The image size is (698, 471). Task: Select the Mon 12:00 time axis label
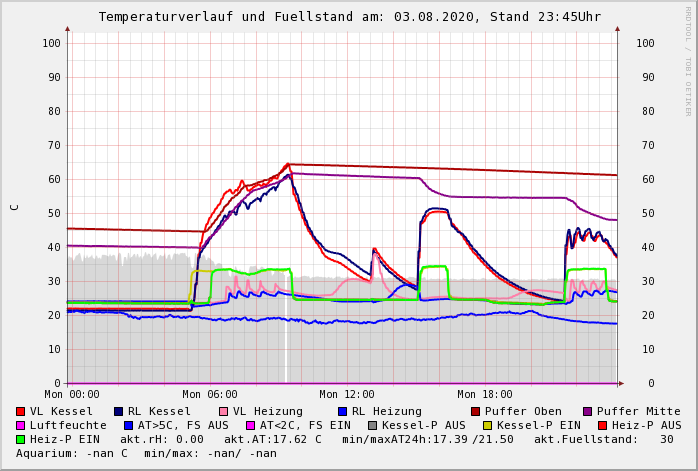(x=347, y=395)
